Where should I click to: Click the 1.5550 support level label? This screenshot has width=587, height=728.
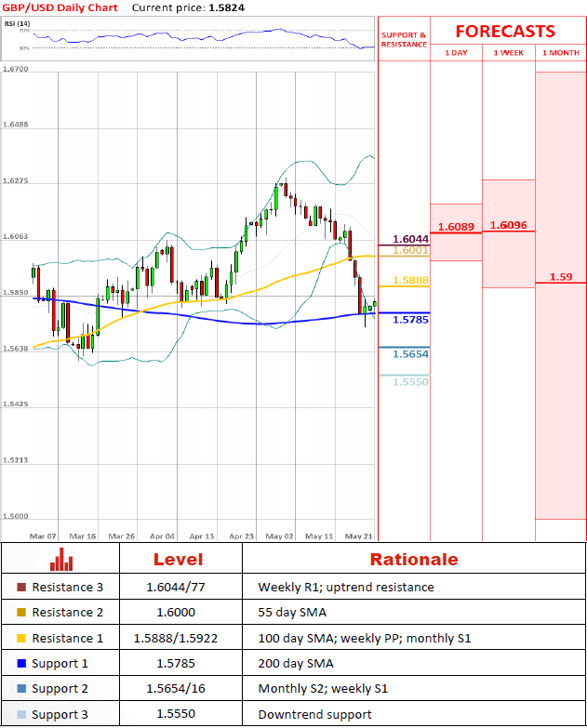click(410, 382)
